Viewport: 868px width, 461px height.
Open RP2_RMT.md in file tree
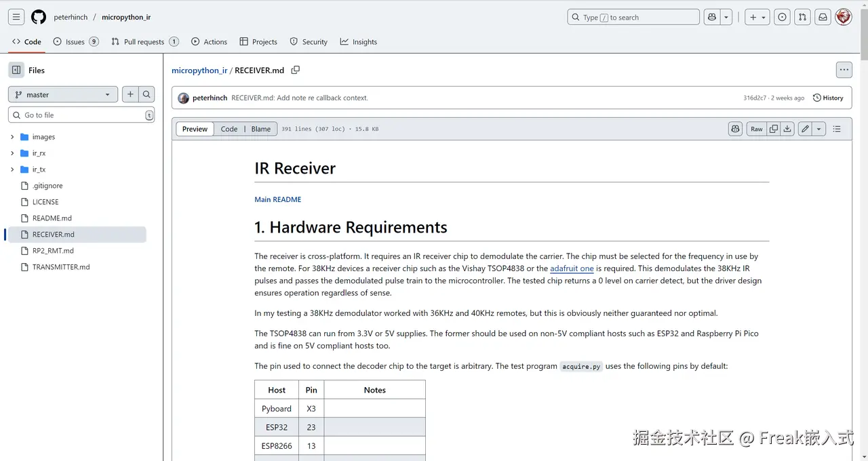(53, 251)
